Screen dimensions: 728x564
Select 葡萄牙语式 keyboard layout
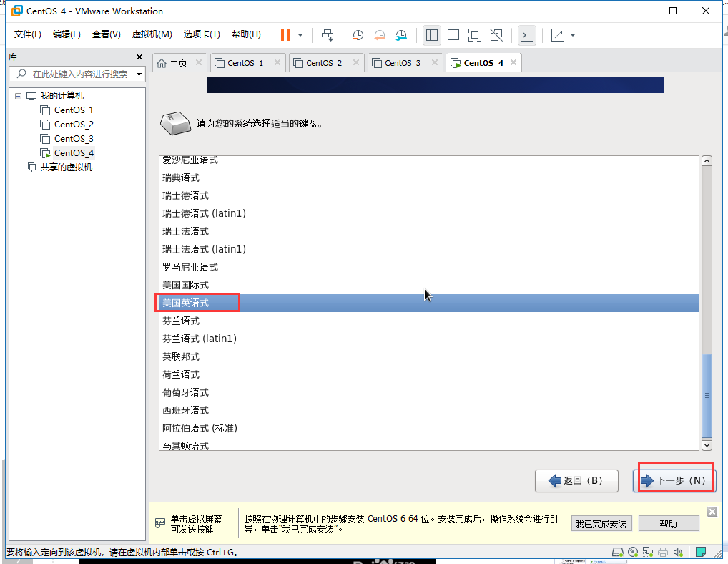pos(428,392)
